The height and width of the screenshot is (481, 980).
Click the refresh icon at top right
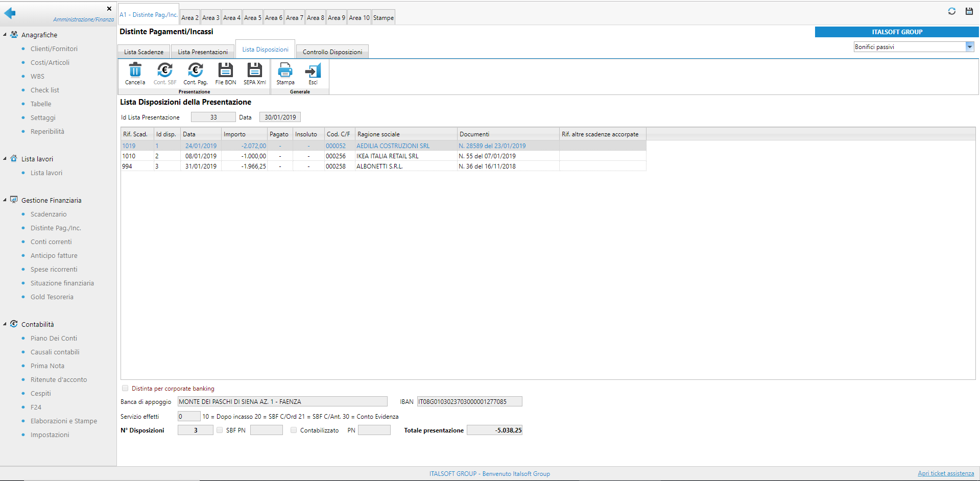pos(951,11)
